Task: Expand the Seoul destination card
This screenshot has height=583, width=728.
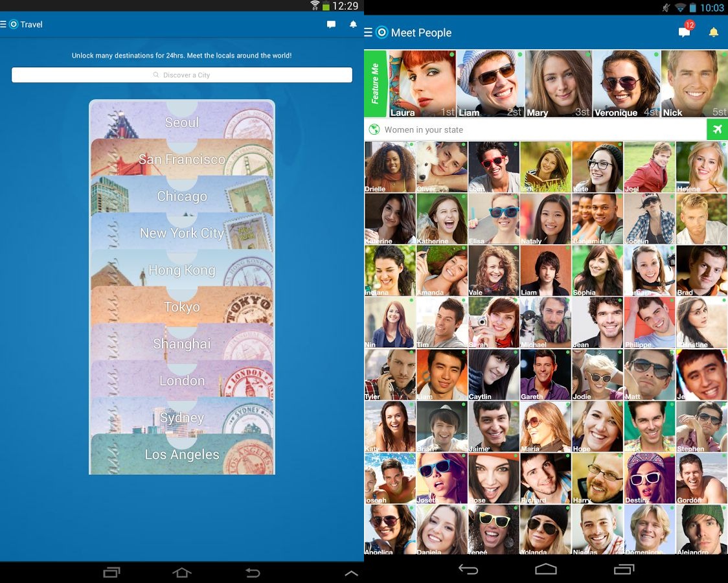Action: (182, 122)
